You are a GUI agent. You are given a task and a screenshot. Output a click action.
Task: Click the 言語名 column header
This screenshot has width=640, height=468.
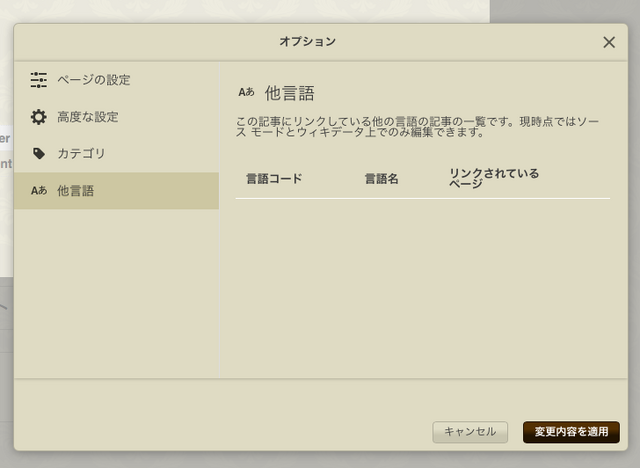381,179
